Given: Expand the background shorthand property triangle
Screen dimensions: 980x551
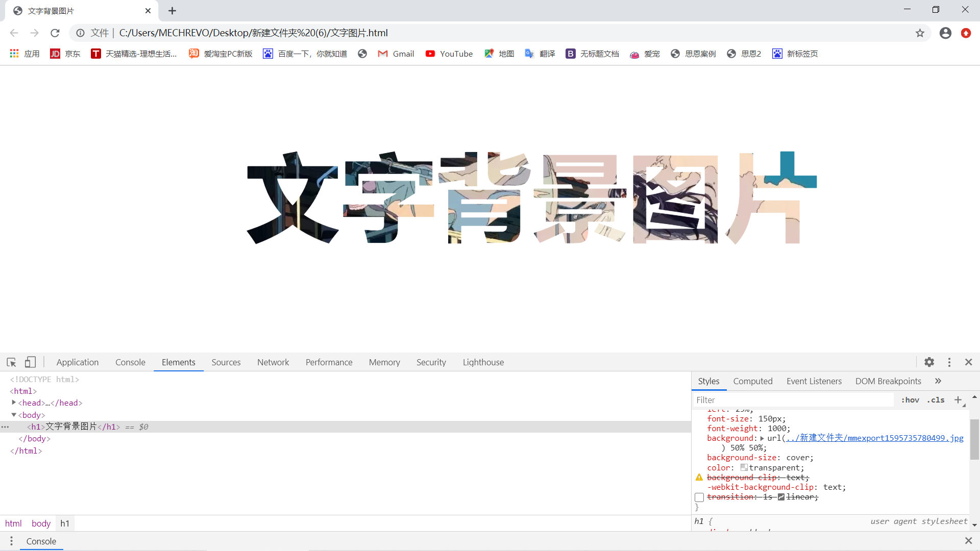Looking at the screenshot, I should click(762, 438).
